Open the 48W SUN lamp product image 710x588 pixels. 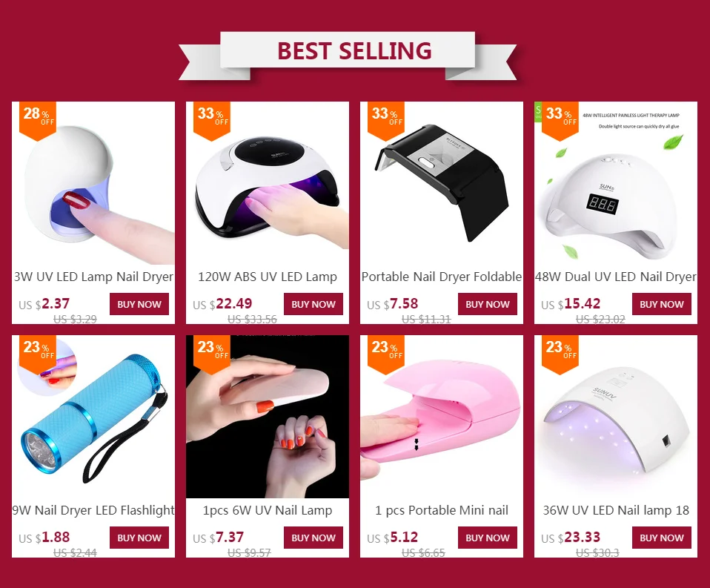(616, 183)
